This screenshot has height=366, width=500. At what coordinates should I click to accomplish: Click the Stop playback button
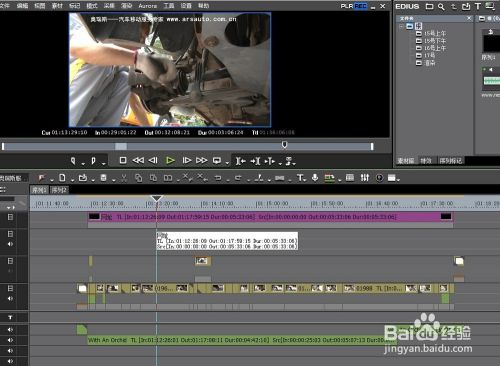[123, 160]
